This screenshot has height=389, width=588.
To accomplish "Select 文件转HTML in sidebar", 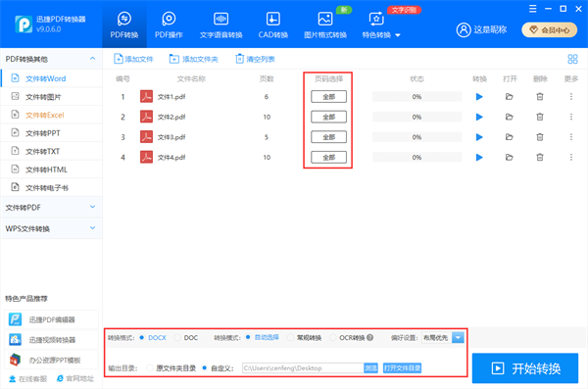I will pyautogui.click(x=52, y=170).
